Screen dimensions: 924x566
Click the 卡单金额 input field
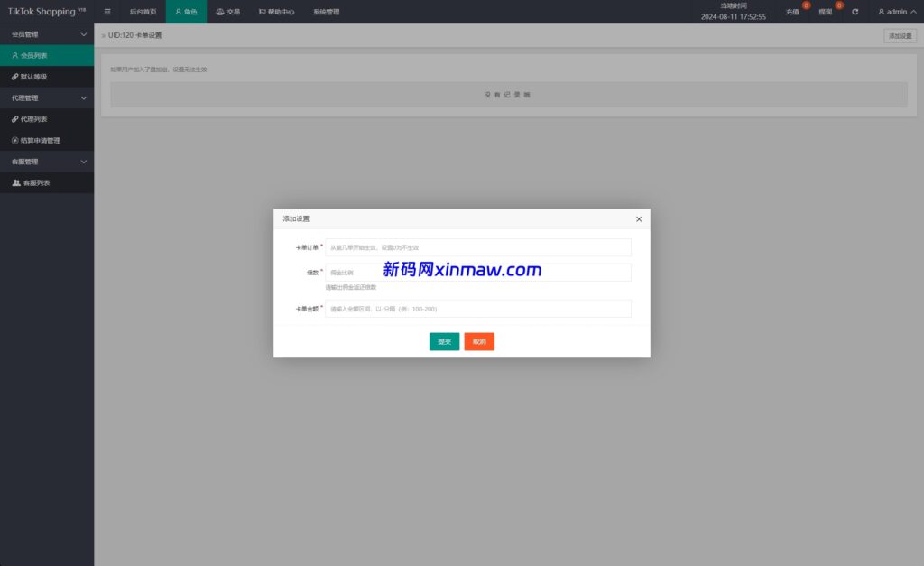click(480, 308)
